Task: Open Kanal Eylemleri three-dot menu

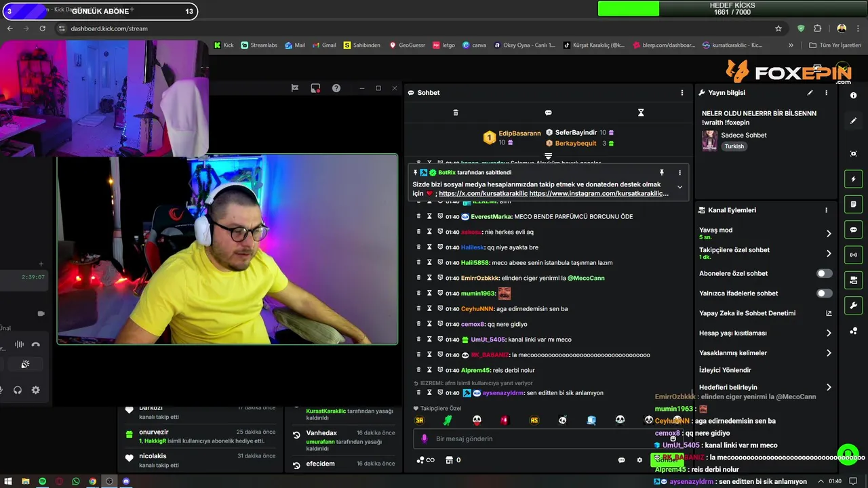Action: (826, 210)
